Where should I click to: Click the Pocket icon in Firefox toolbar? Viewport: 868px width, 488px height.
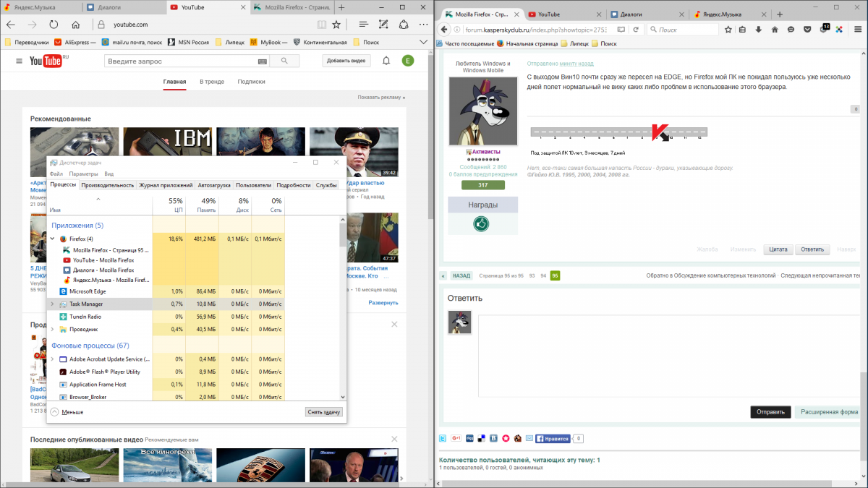[x=807, y=30]
